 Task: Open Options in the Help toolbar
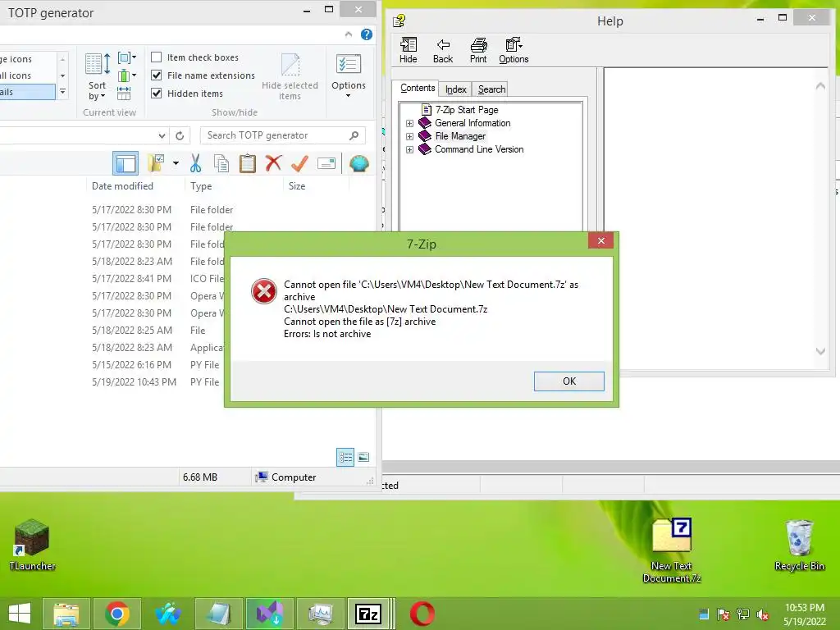pyautogui.click(x=514, y=50)
